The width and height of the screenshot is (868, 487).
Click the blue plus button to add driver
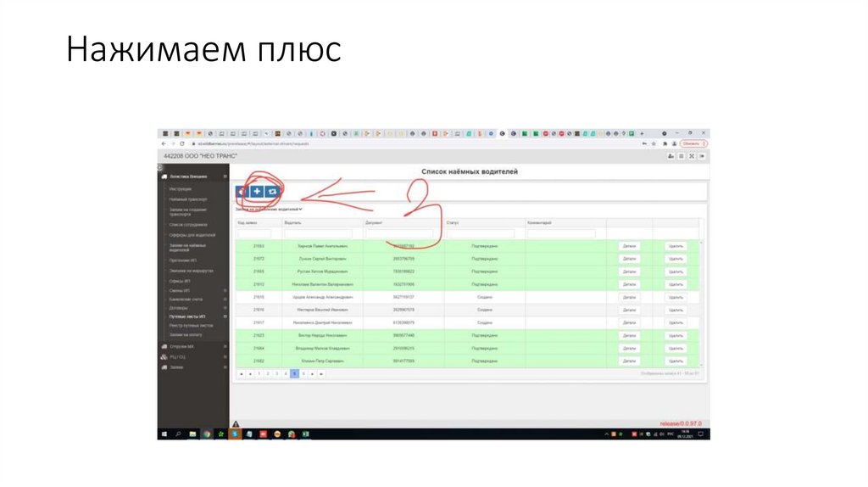point(257,191)
